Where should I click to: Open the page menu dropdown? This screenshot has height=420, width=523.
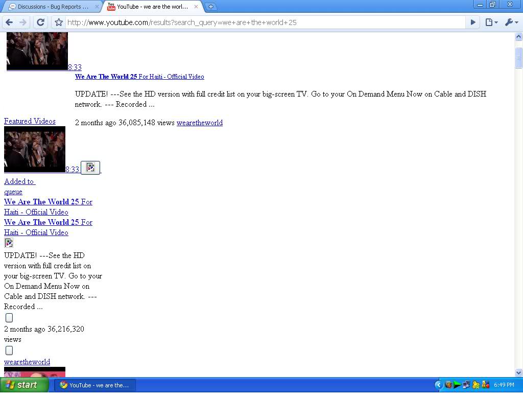(491, 22)
